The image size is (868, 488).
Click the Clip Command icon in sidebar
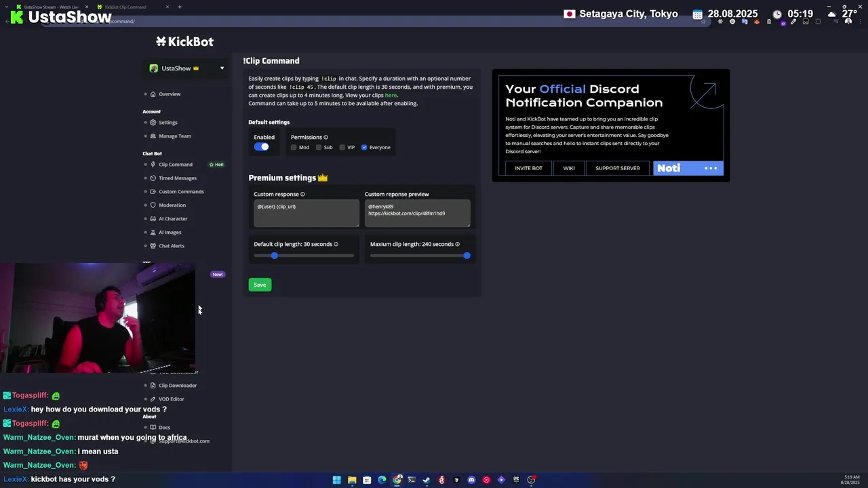153,165
